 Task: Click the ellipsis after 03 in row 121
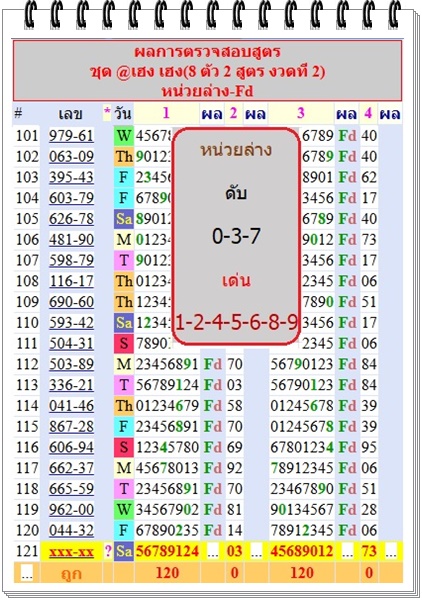[256, 552]
